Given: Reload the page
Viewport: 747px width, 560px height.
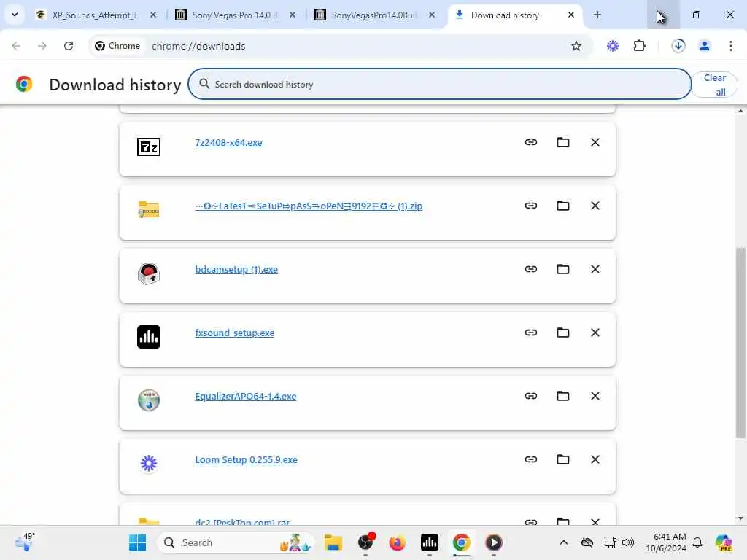Looking at the screenshot, I should pos(69,46).
